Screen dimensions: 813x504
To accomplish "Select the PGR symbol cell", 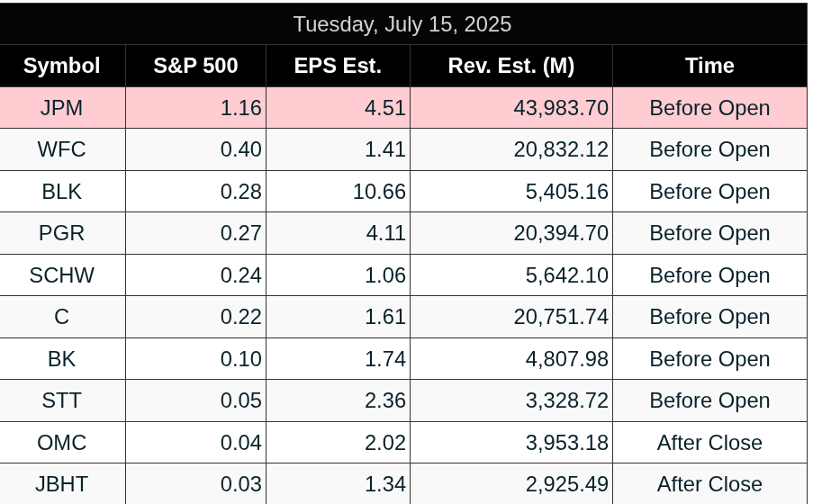I will pyautogui.click(x=62, y=233).
